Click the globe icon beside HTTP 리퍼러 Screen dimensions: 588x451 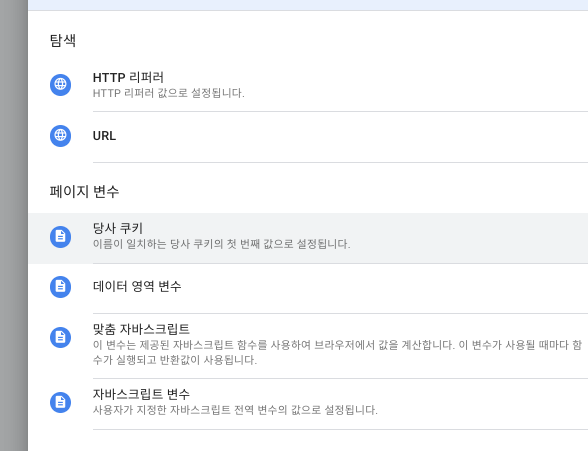(60, 85)
